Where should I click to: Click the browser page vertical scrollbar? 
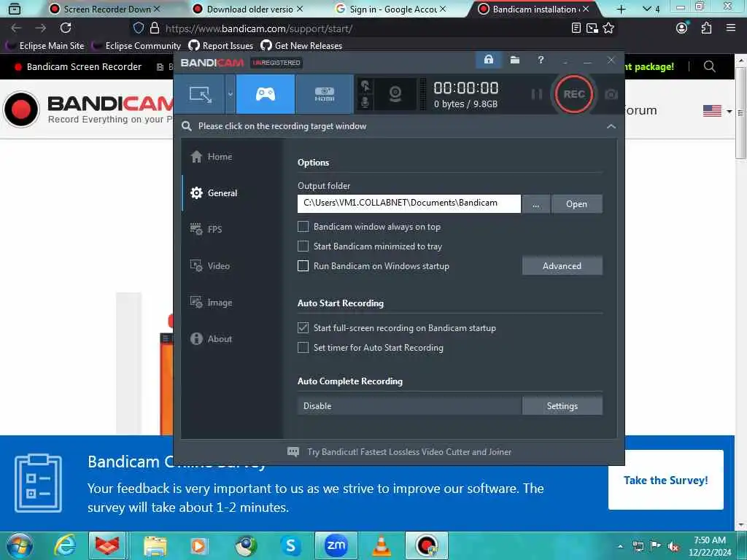[741, 113]
